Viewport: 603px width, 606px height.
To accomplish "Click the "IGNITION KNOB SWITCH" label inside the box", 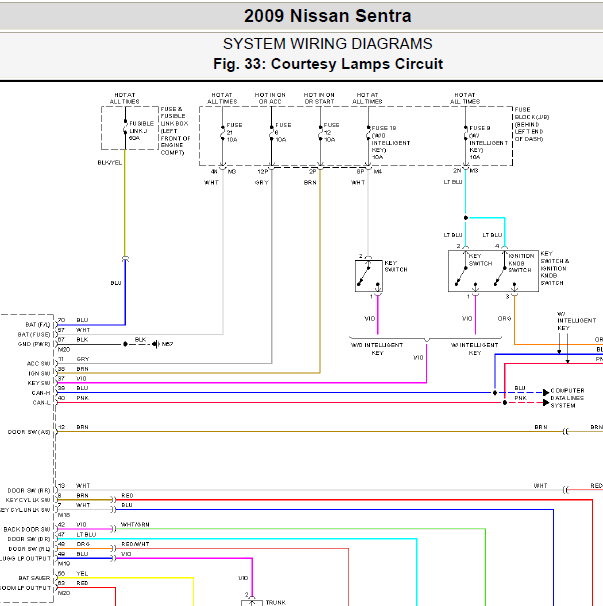I will [521, 263].
